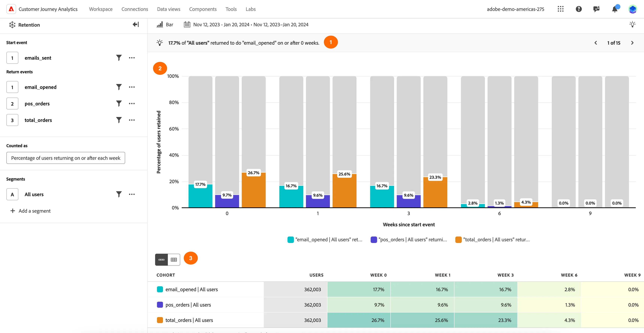This screenshot has height=333, width=644.
Task: Open more options for pos_orders
Action: (x=132, y=103)
